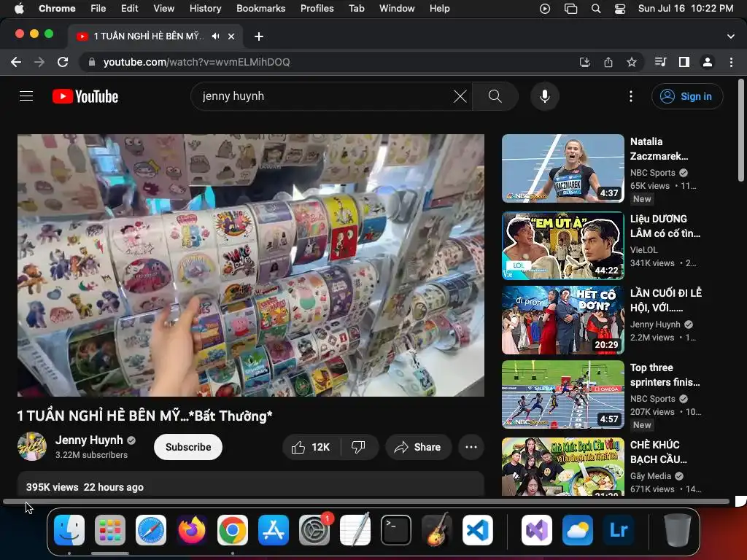Open the Profiles menu
Viewport: 747px width, 560px height.
coord(317,9)
